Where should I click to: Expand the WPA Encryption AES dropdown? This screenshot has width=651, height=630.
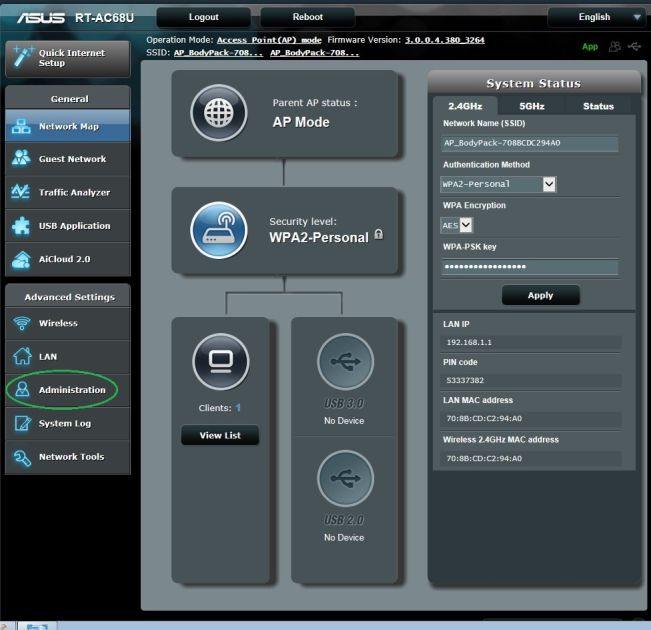pos(466,225)
